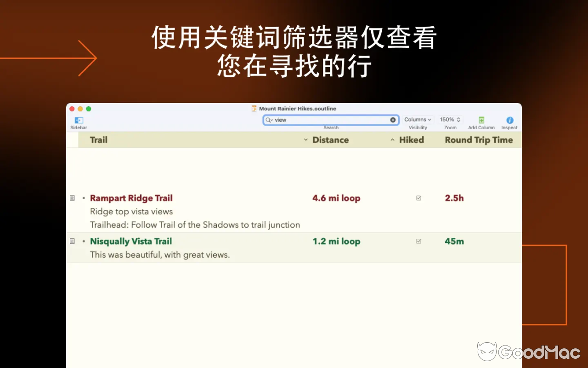Image resolution: width=588 pixels, height=368 pixels.
Task: Toggle Hiked checkbox for Nisqually Vista Trail
Action: pyautogui.click(x=418, y=241)
